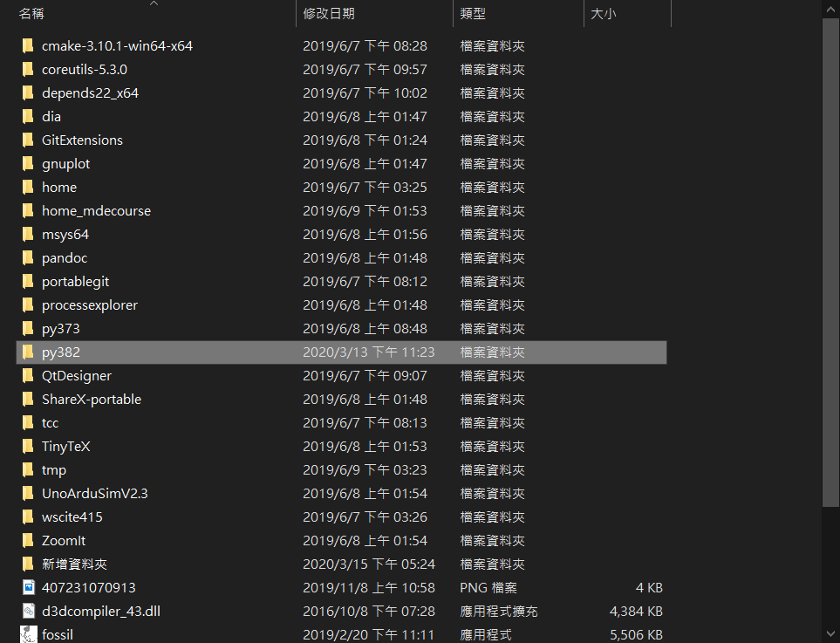This screenshot has height=643, width=840.
Task: Select the ShareX-portable folder
Action: [x=91, y=399]
